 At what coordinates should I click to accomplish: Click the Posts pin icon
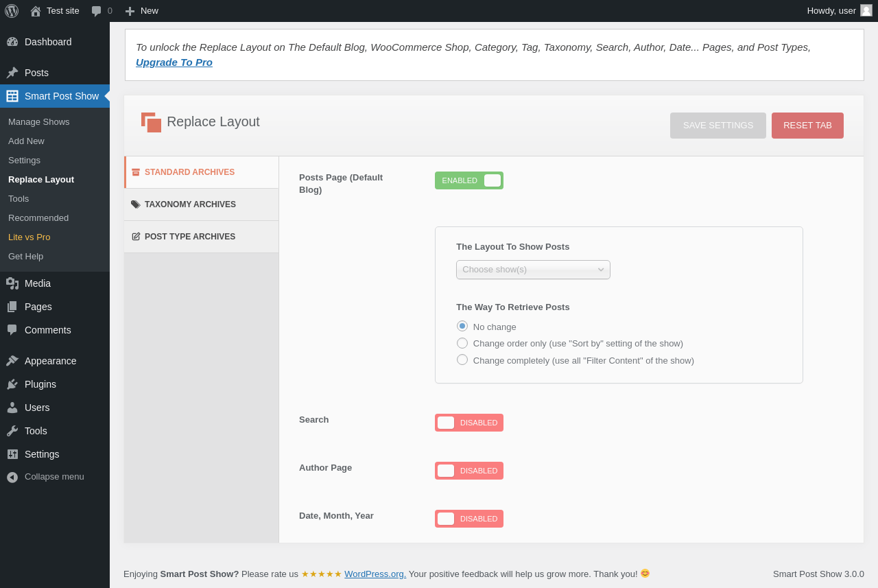[x=12, y=73]
